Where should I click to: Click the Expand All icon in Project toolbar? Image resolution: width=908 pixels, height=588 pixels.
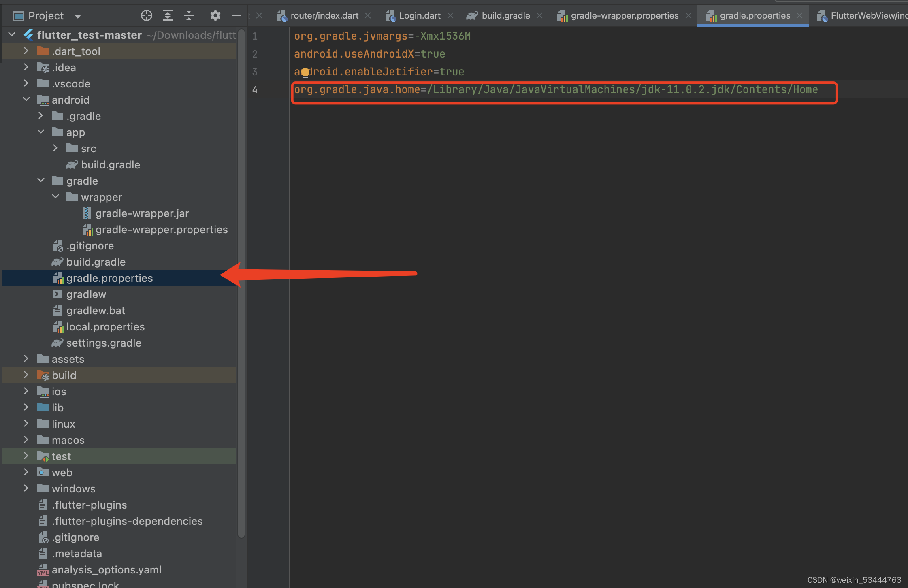pos(168,16)
